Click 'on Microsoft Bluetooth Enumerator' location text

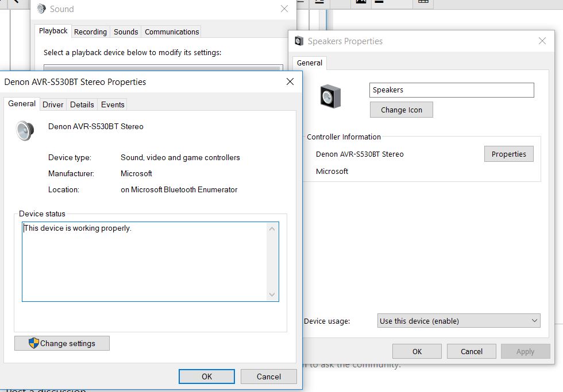tap(179, 190)
